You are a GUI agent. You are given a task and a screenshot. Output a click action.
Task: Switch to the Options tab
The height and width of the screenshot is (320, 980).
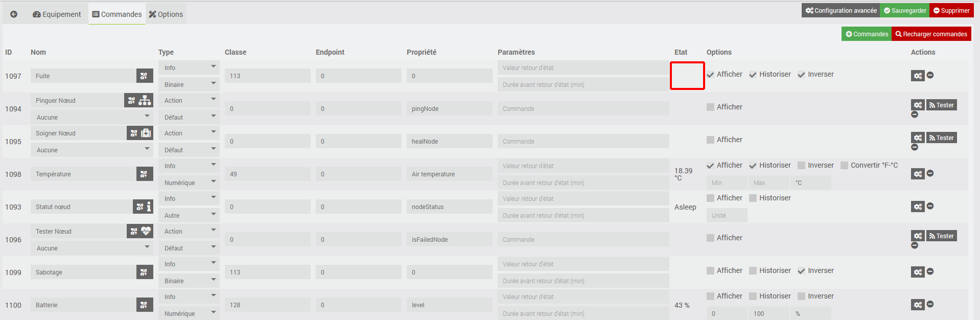166,14
